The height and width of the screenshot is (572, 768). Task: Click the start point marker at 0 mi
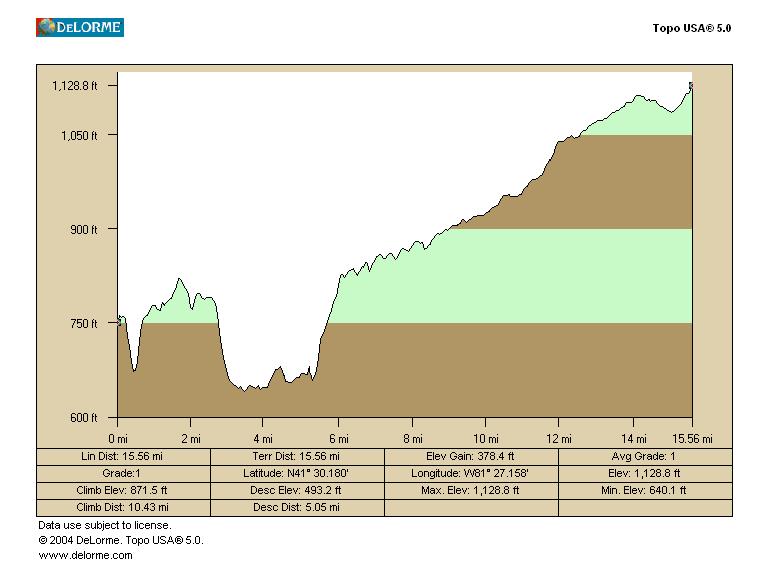coord(120,321)
